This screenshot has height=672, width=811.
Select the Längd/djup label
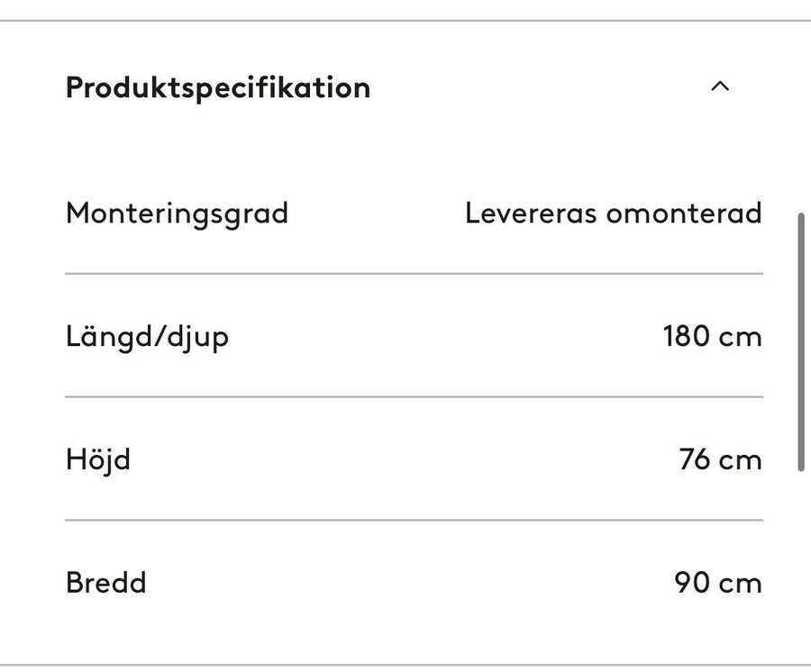tap(147, 337)
